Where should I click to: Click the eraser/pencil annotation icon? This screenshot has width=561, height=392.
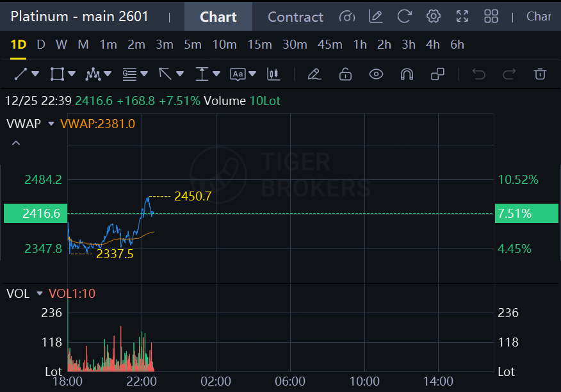314,74
